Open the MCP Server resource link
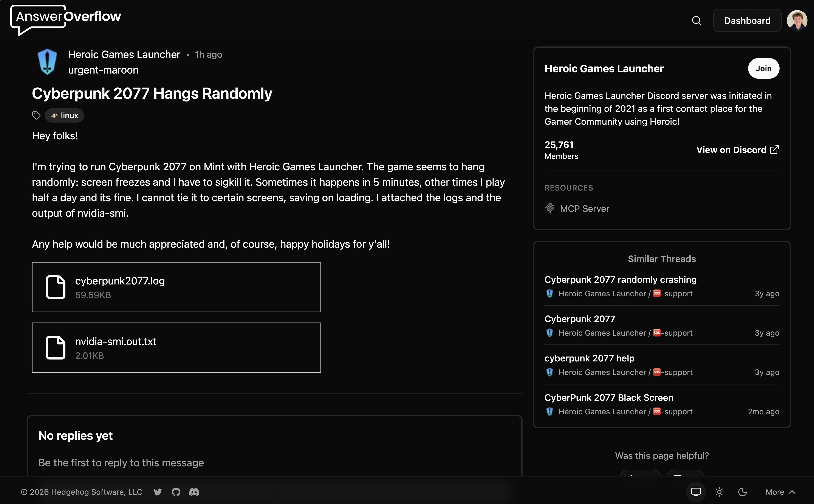Screen dimensions: 814x504 [x=584, y=209]
